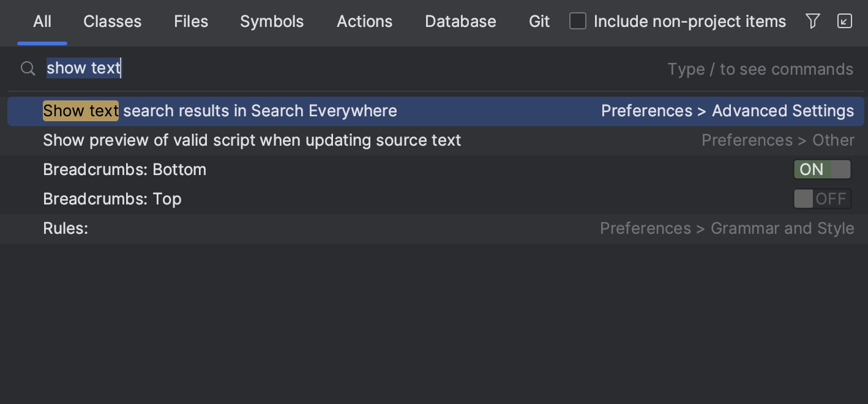Switch to the Git tab
Viewport: 868px width, 404px height.
coord(539,22)
